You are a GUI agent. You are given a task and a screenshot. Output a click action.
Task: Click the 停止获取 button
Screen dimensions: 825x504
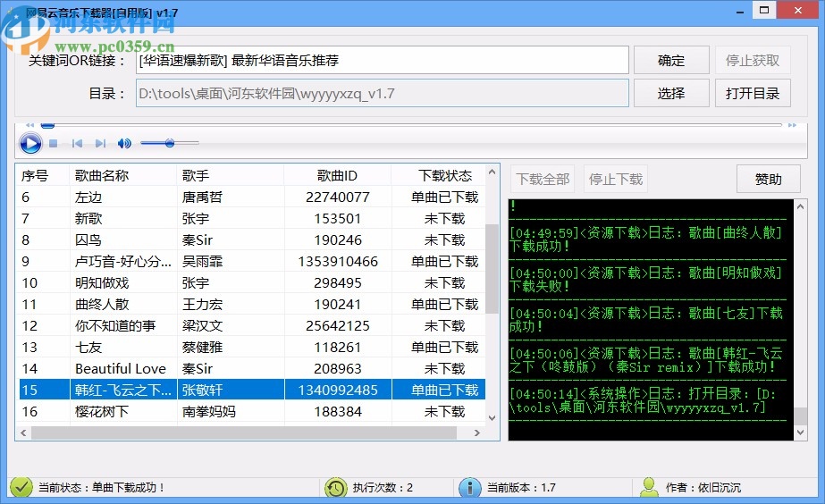pyautogui.click(x=753, y=61)
